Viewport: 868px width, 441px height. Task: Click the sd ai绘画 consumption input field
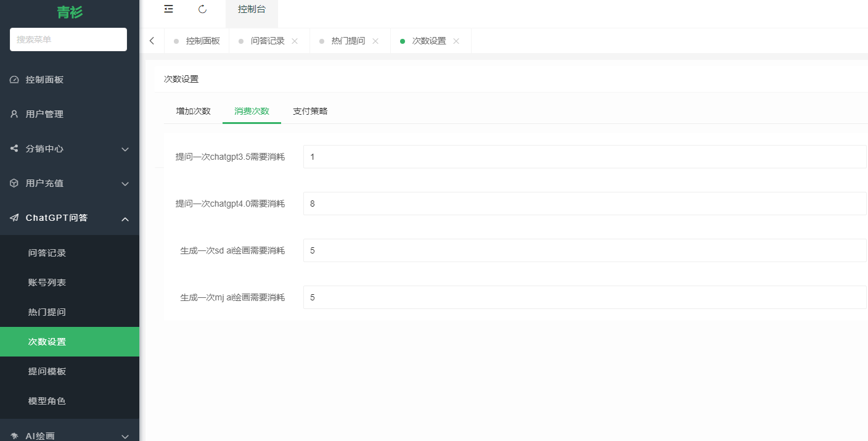click(584, 250)
